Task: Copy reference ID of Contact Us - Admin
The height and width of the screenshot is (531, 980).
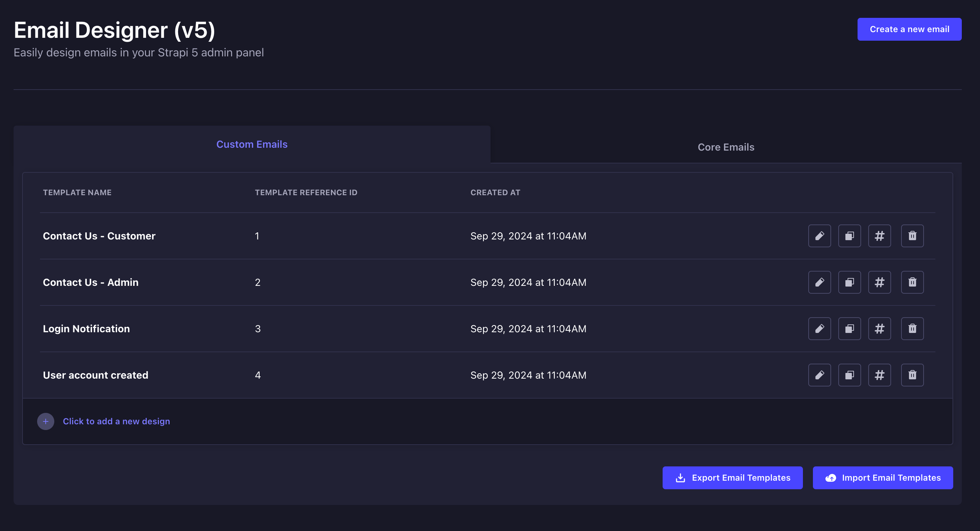Action: [x=879, y=282]
